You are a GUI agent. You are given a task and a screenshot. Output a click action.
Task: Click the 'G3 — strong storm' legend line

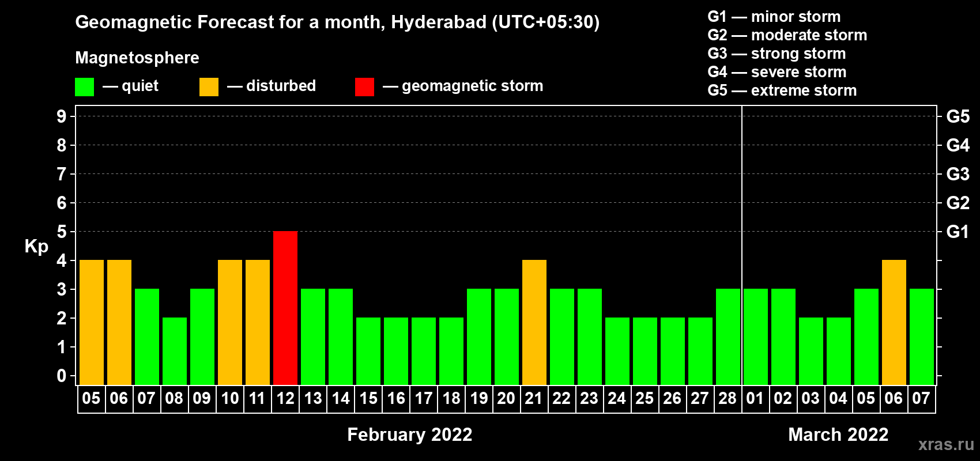coord(777,54)
